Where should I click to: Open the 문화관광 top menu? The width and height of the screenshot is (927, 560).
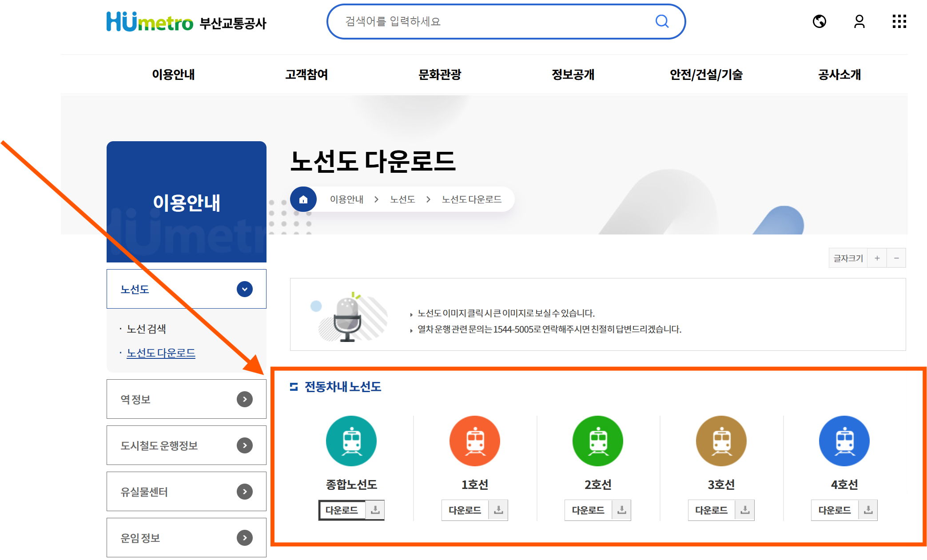(x=440, y=75)
